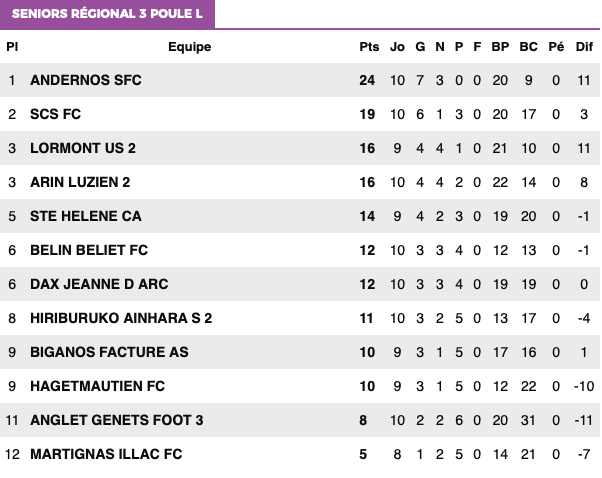Open the Seniors Régional 3 Poule L tab
602x478 pixels.
coord(107,14)
